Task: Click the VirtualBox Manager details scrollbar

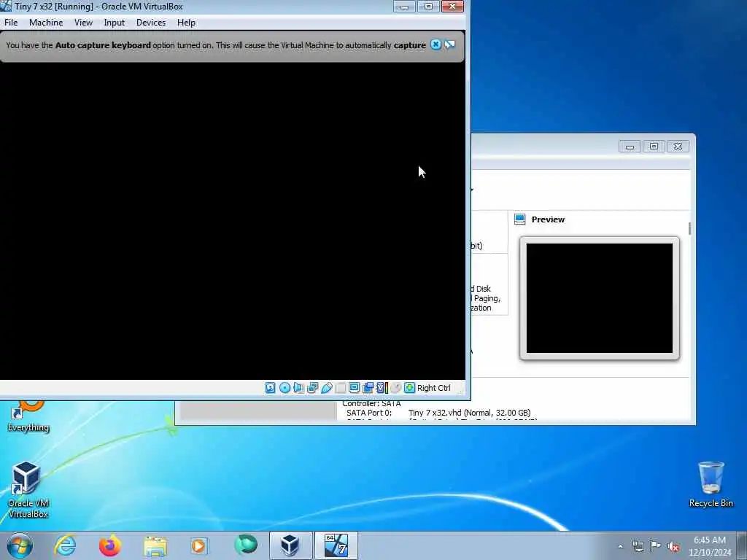Action: (x=689, y=228)
